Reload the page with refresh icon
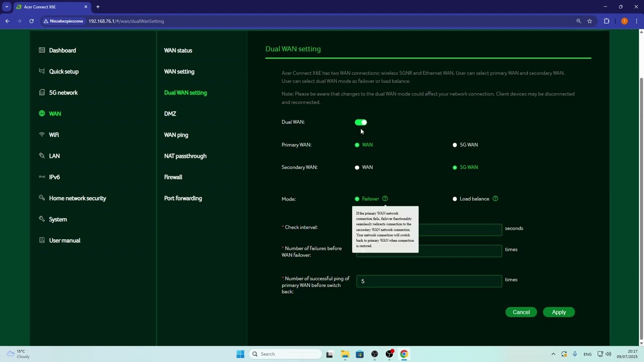The image size is (644, 362). [x=31, y=21]
